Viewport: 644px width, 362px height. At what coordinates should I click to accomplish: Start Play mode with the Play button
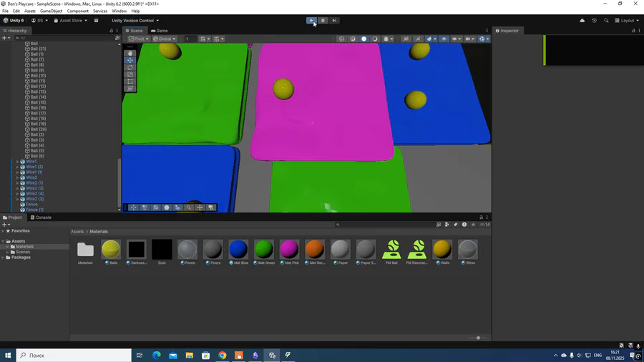[x=311, y=21]
